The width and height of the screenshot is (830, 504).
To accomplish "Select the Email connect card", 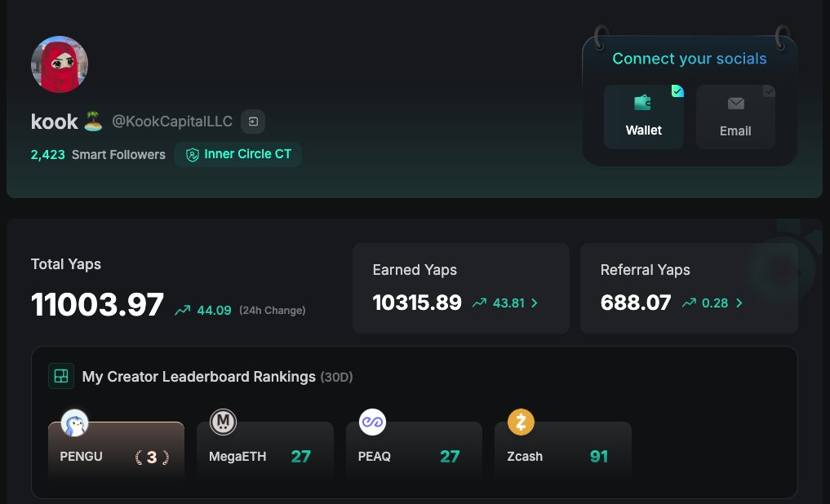I will [735, 117].
